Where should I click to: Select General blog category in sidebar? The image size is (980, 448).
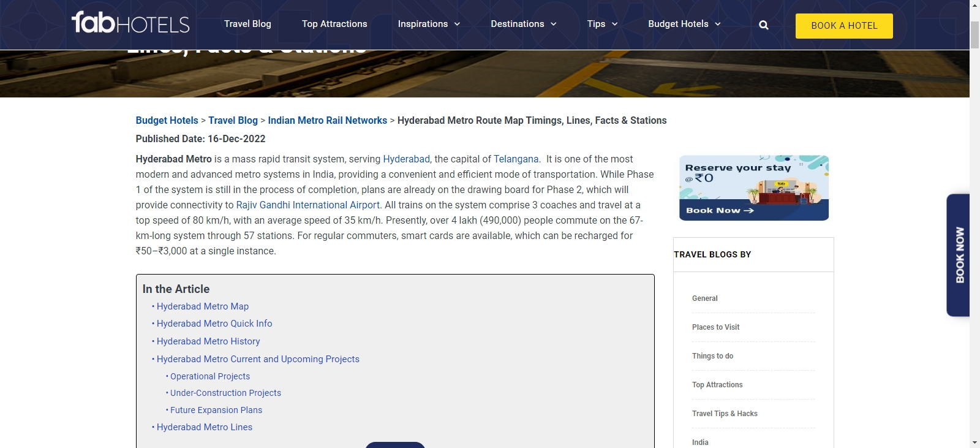[705, 298]
